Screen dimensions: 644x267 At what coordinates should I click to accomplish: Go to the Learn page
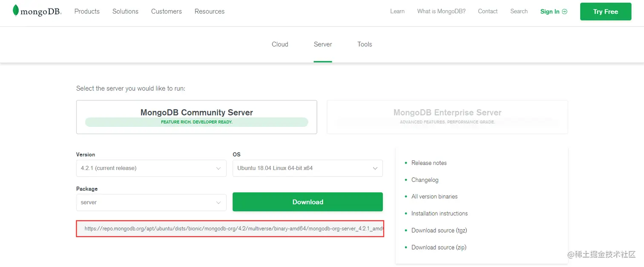tap(397, 11)
